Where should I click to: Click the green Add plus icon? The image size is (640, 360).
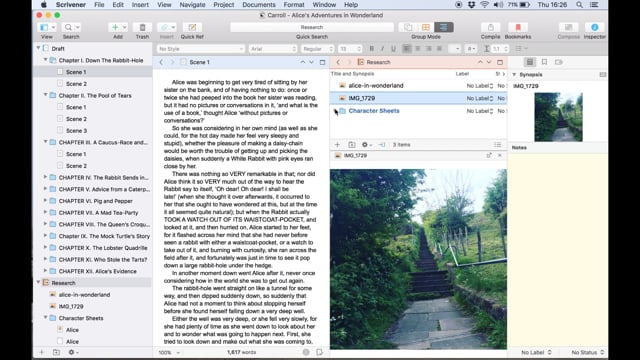point(115,27)
